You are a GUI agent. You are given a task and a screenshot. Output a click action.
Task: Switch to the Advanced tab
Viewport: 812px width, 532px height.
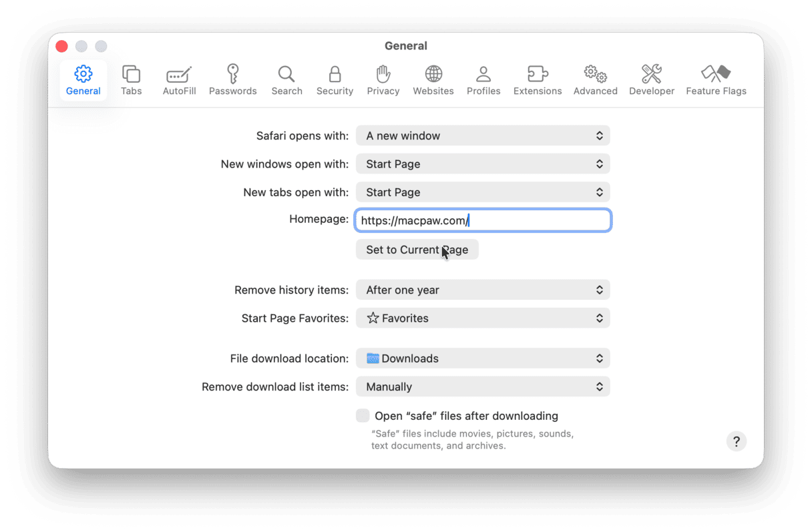[x=595, y=80]
